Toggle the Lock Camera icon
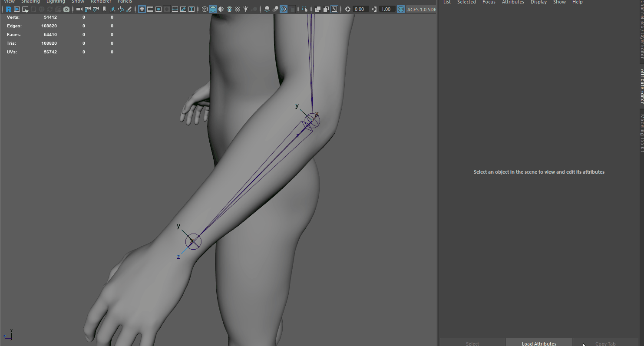Viewport: 644px width, 346px height. coord(88,9)
